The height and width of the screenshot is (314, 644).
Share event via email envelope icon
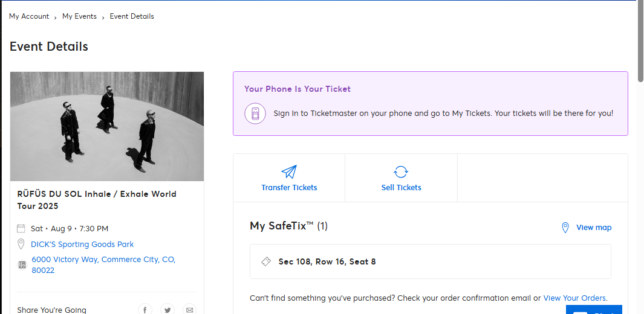coord(189,310)
